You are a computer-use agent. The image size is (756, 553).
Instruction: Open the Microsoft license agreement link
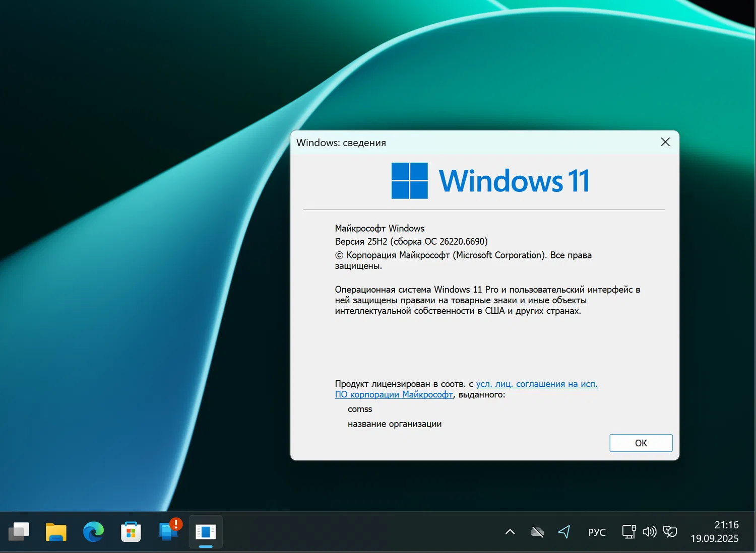click(x=536, y=384)
